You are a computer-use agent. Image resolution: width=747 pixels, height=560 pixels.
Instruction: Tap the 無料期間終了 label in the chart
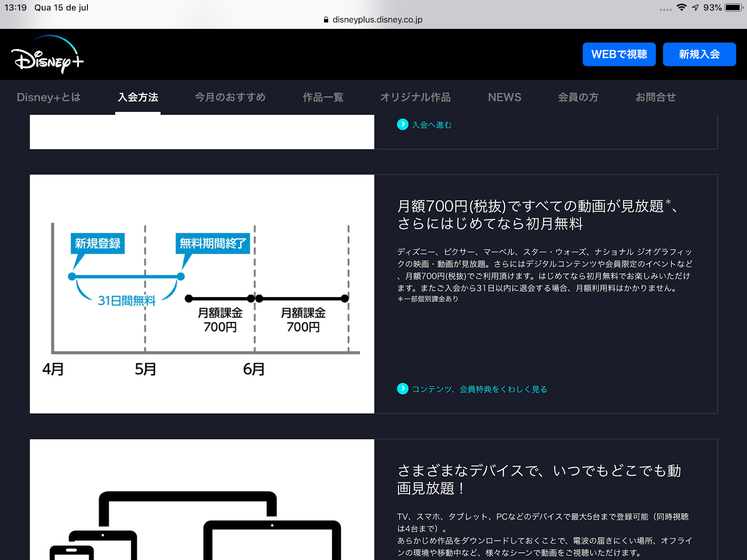[213, 243]
